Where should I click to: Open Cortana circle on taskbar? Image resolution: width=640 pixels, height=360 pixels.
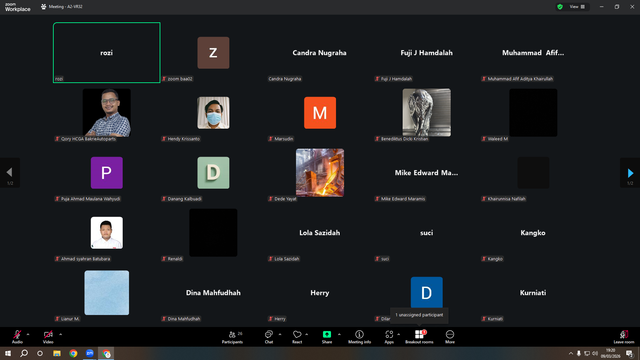pos(40,353)
